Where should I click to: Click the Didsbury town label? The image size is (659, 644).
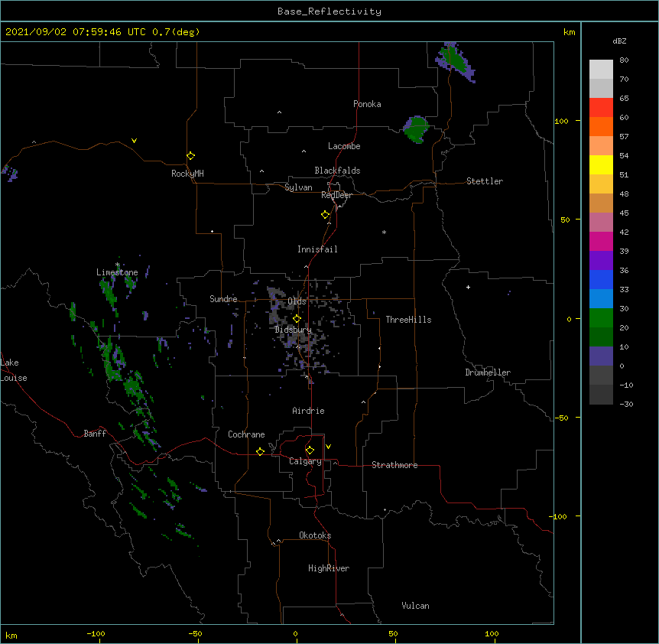point(293,330)
